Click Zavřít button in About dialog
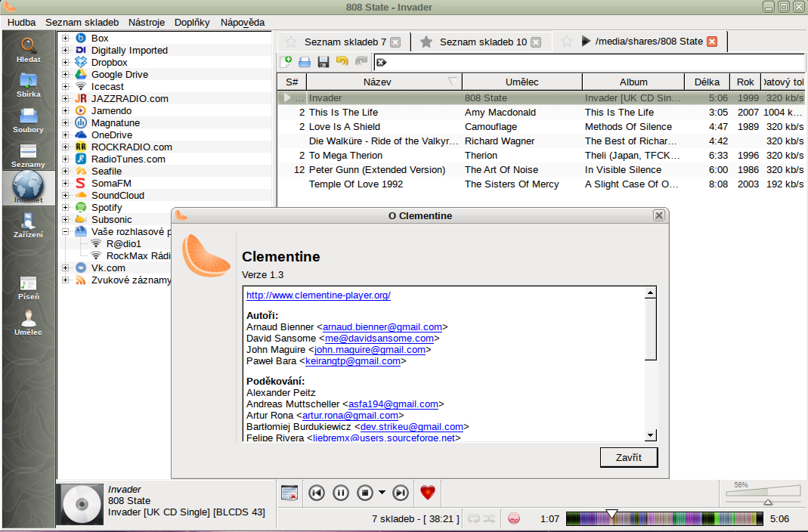Viewport: 808px width, 532px height. tap(629, 457)
